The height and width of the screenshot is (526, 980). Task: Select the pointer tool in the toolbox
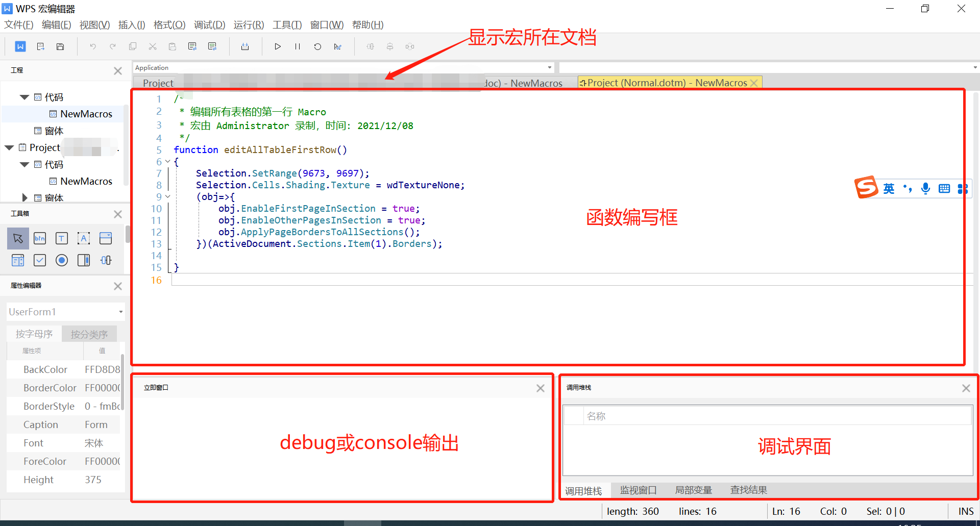click(18, 238)
